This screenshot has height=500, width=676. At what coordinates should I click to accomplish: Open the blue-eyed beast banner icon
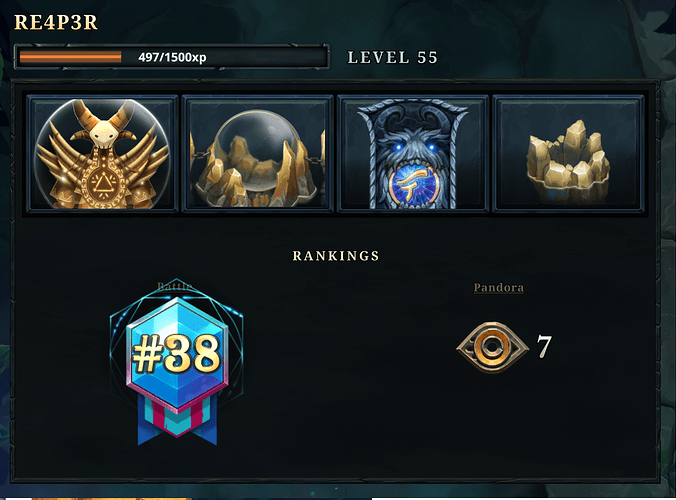tap(413, 154)
